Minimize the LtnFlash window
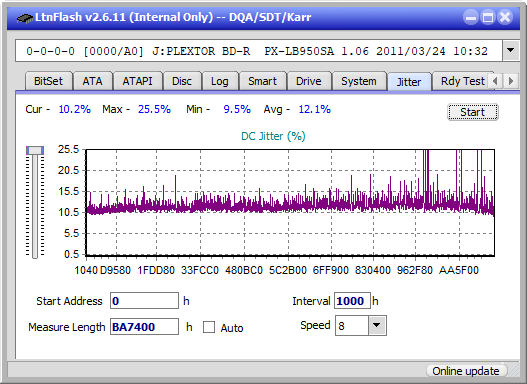Image resolution: width=527 pixels, height=384 pixels. [x=471, y=17]
